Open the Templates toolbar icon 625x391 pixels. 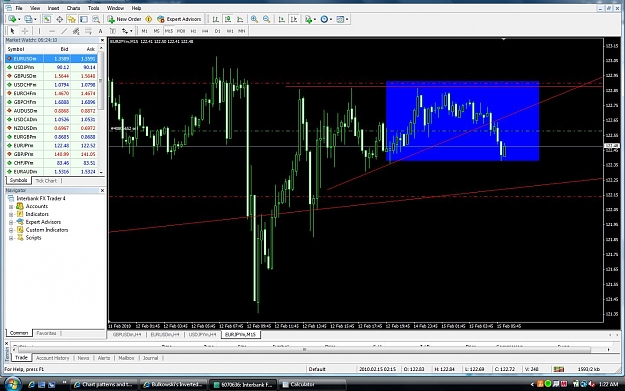(x=340, y=19)
